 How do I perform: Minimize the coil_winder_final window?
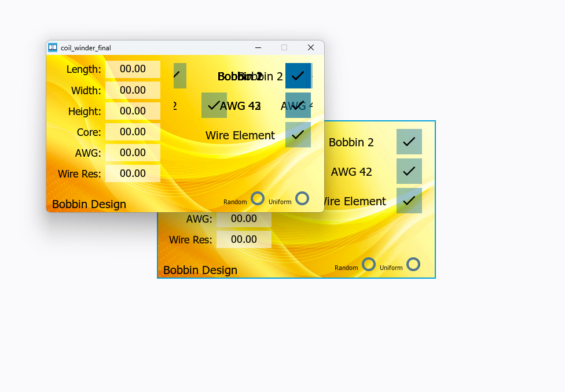click(258, 47)
